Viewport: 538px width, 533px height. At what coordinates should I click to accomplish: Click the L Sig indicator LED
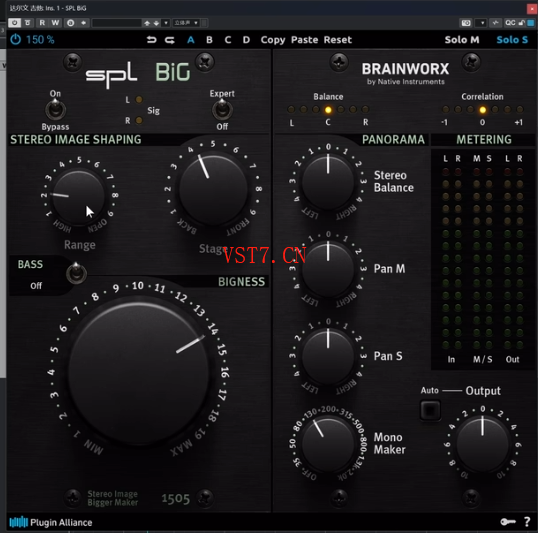point(139,100)
